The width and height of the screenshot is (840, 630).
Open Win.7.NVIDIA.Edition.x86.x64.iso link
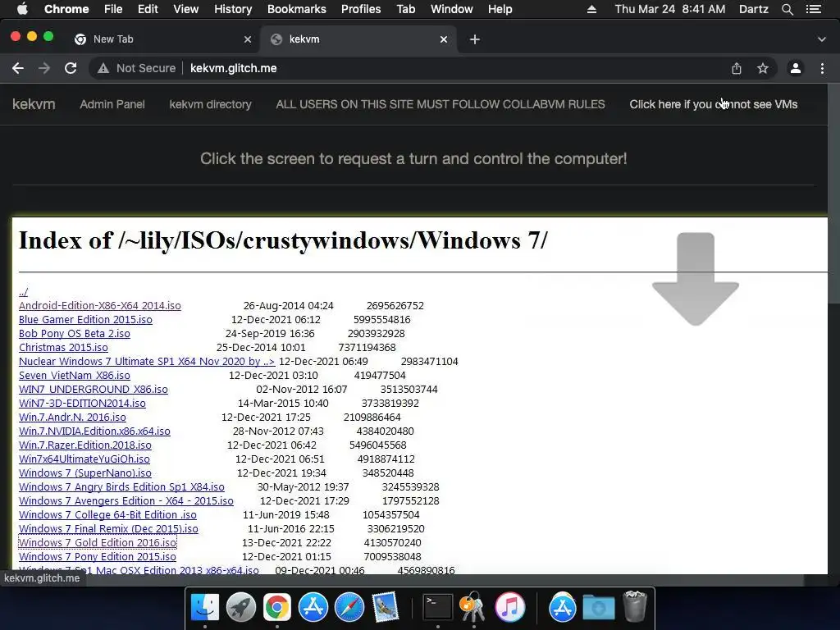pyautogui.click(x=94, y=431)
